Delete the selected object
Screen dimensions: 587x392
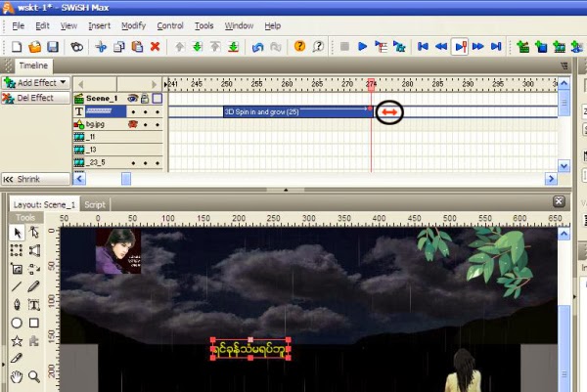(x=155, y=47)
